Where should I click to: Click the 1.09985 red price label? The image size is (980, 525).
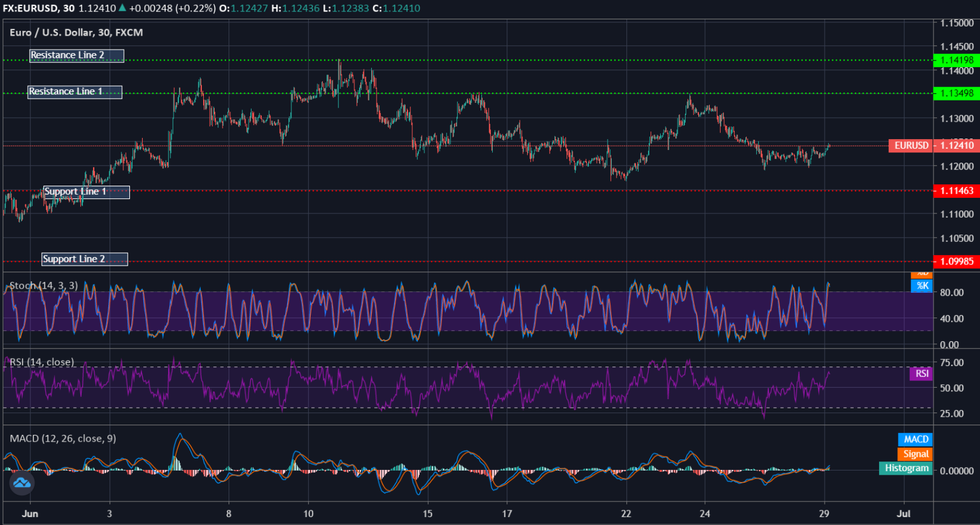956,261
